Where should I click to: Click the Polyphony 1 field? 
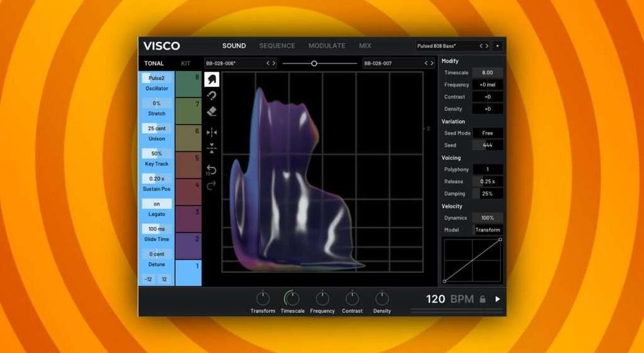click(x=488, y=169)
